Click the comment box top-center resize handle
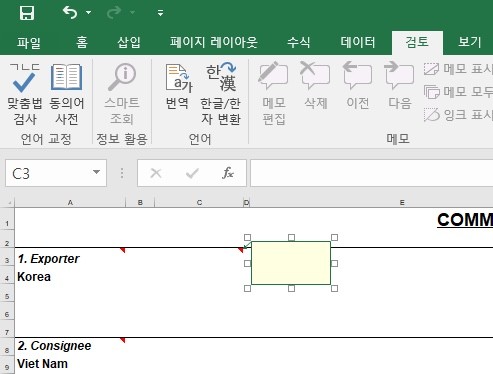Image resolution: width=493 pixels, height=374 pixels. [x=291, y=237]
